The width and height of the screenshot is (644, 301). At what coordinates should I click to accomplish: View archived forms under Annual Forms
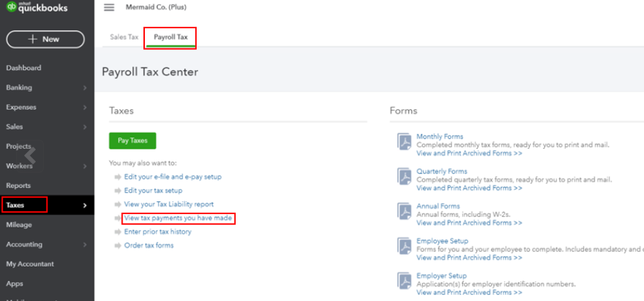(x=470, y=223)
